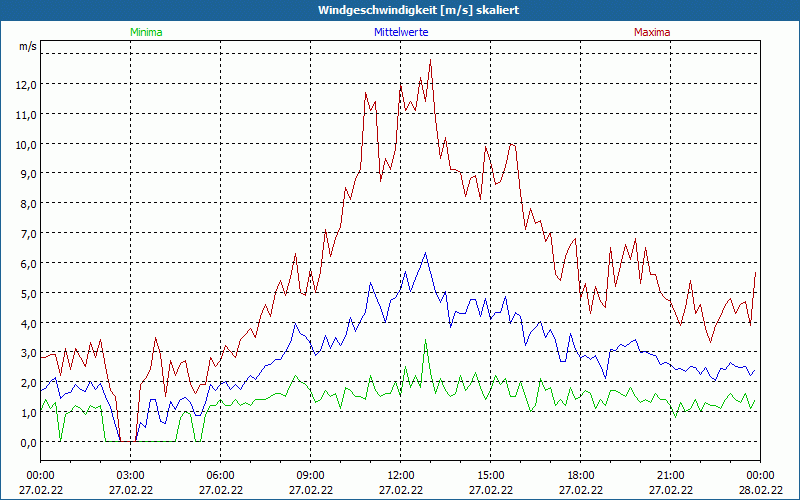This screenshot has width=800, height=500.
Task: Click the 12,0 y-axis value label
Action: click(x=26, y=84)
